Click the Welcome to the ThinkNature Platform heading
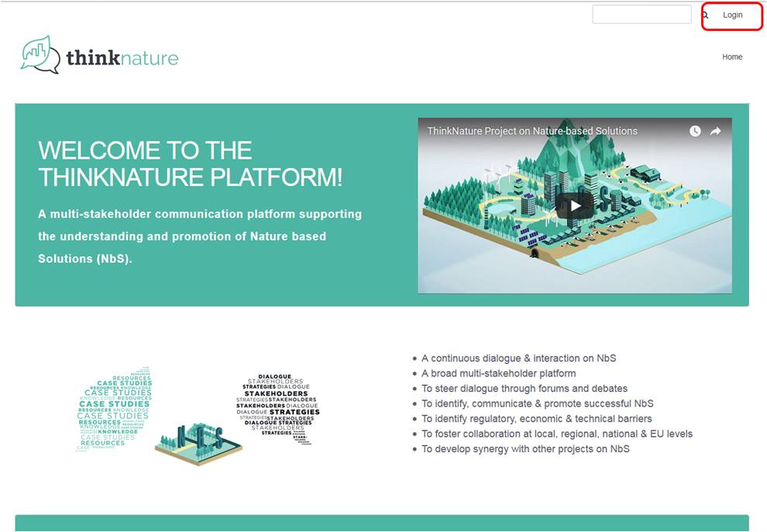Viewport: 767px width, 532px height. point(190,163)
